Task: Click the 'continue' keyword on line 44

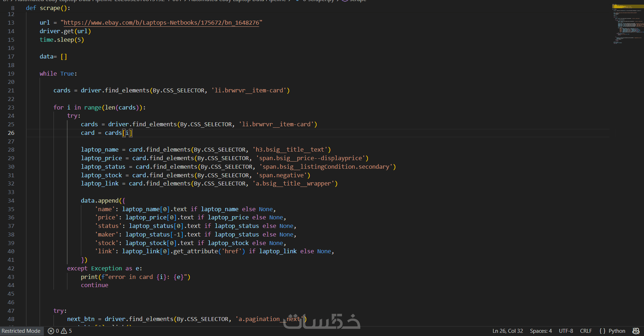Action: pyautogui.click(x=94, y=285)
